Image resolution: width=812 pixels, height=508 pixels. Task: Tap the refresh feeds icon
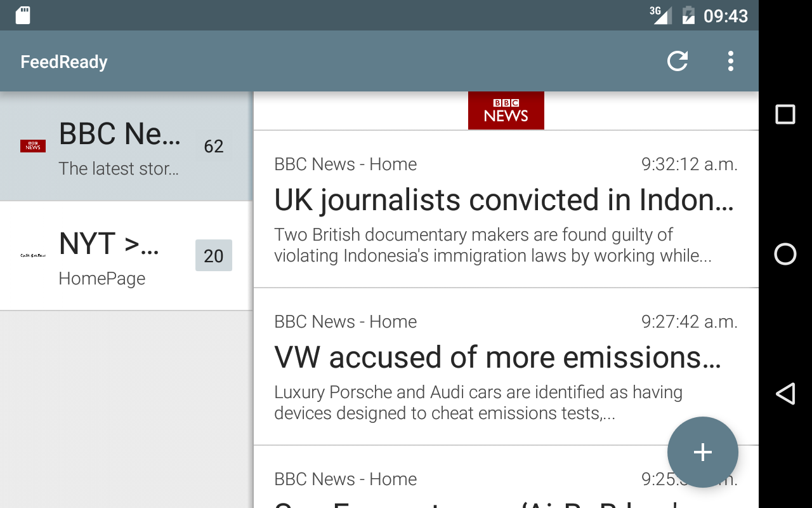click(x=678, y=61)
